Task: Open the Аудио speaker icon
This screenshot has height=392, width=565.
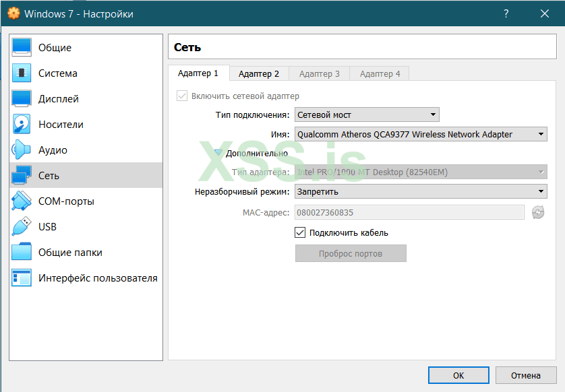Action: pos(22,150)
